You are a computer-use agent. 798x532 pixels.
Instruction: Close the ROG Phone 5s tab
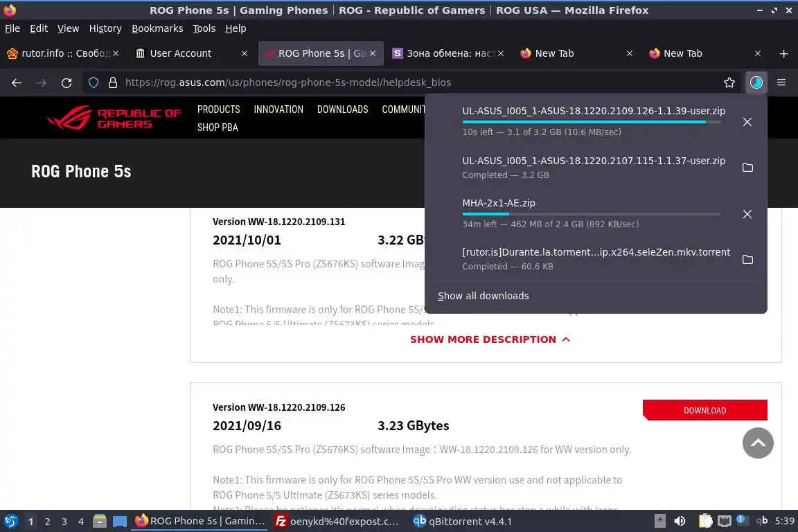373,53
